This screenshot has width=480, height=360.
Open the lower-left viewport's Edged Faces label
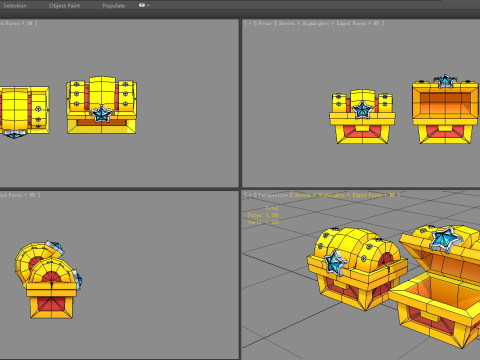pos(17,195)
